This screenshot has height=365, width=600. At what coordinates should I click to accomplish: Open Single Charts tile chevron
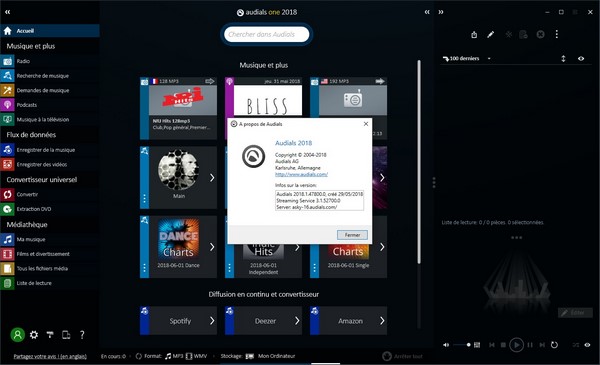tap(382, 247)
